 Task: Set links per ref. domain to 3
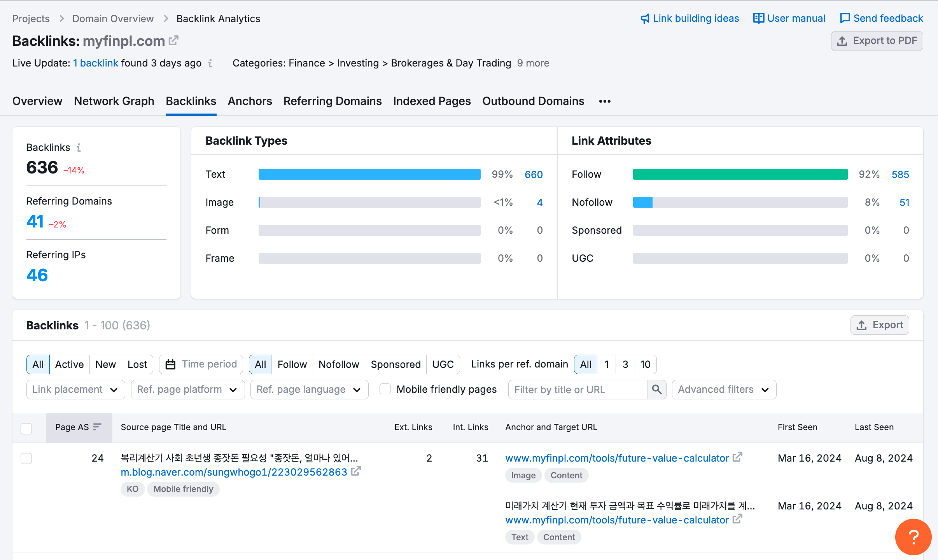pos(625,364)
